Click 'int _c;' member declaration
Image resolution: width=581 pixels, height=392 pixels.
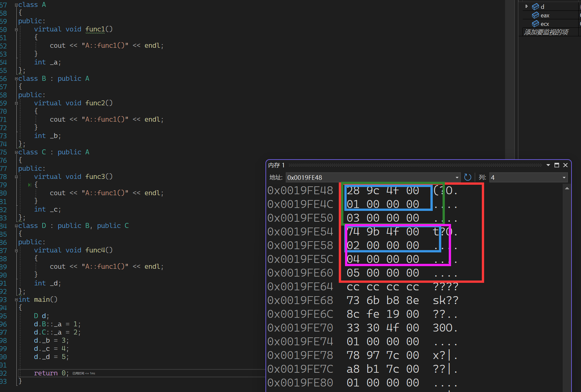point(47,210)
